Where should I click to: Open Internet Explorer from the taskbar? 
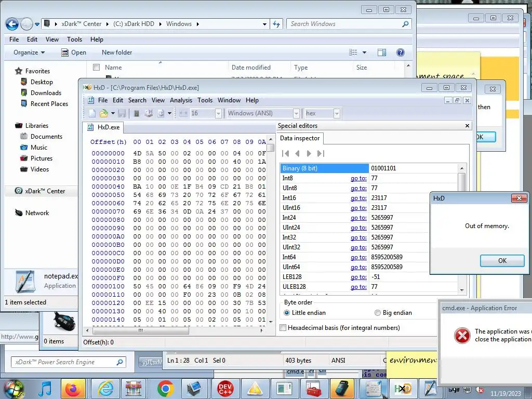[105, 389]
